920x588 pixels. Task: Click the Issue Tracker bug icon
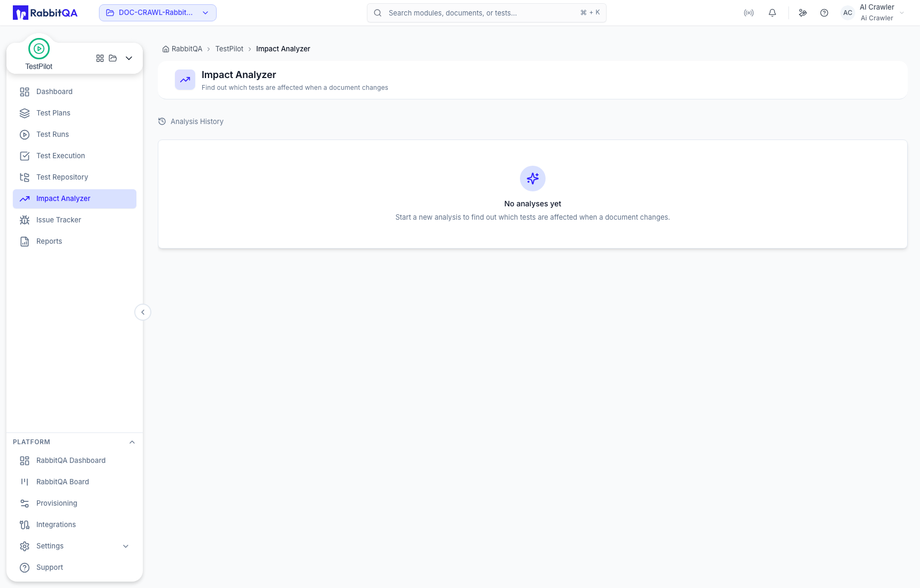click(x=25, y=220)
